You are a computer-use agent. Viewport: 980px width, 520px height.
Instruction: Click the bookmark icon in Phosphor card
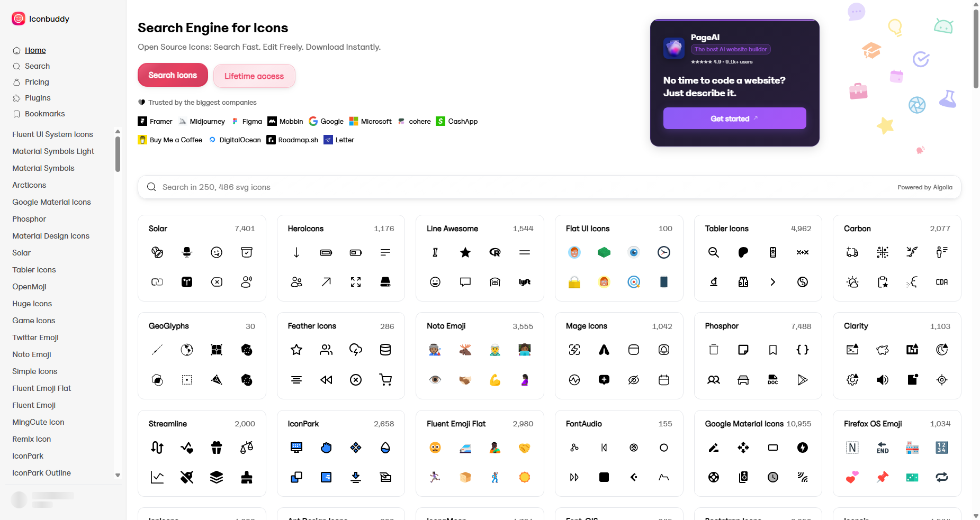click(x=773, y=350)
